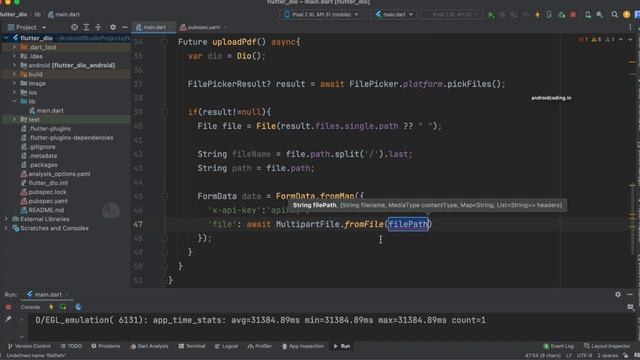640x360 pixels.
Task: Open the SDK Manager icon in toolbar
Action: point(600,15)
